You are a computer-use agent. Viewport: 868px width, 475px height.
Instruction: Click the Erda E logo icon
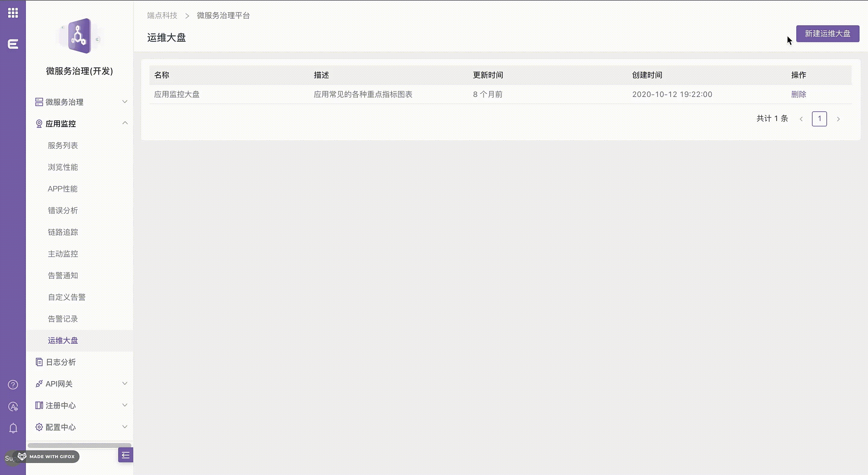13,44
